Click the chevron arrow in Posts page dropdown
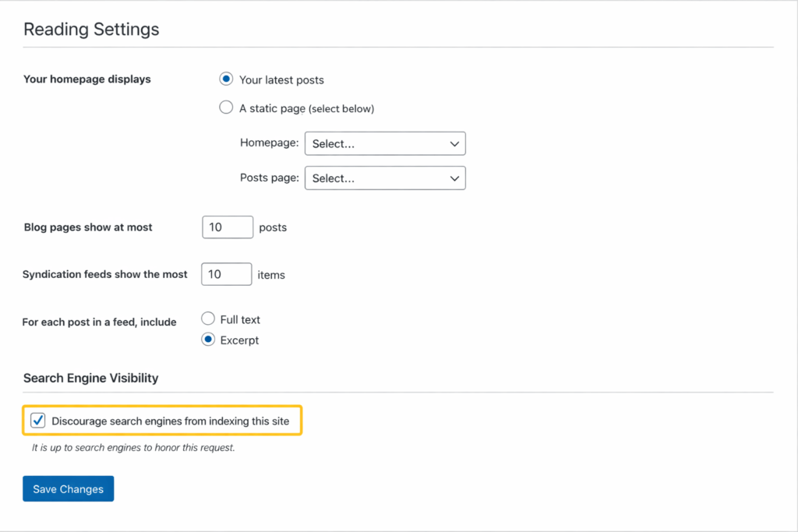 click(454, 178)
